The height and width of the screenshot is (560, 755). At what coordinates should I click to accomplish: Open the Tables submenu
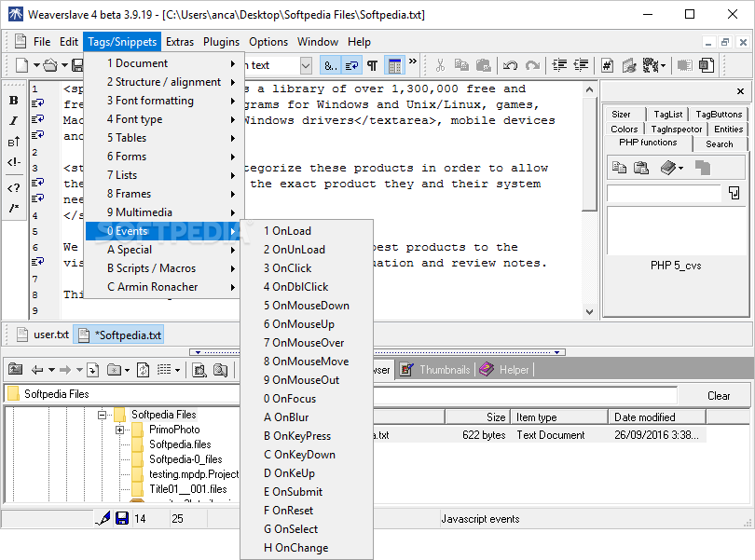164,138
